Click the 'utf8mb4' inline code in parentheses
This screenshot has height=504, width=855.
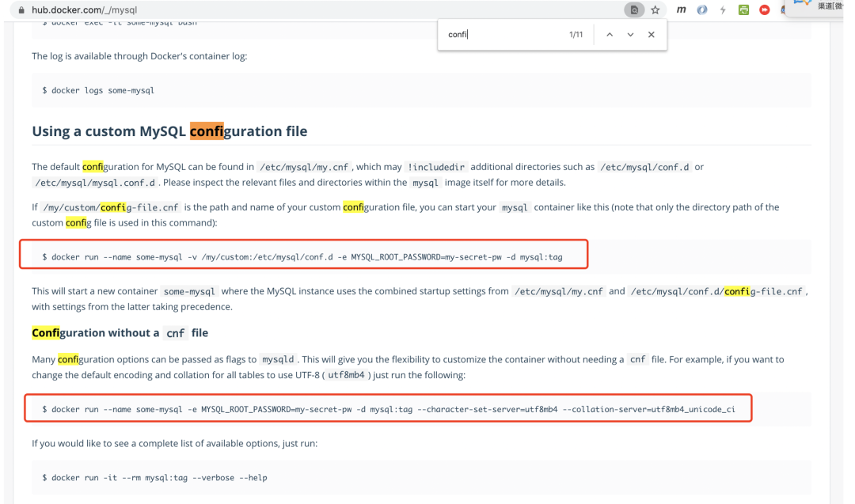pos(346,375)
